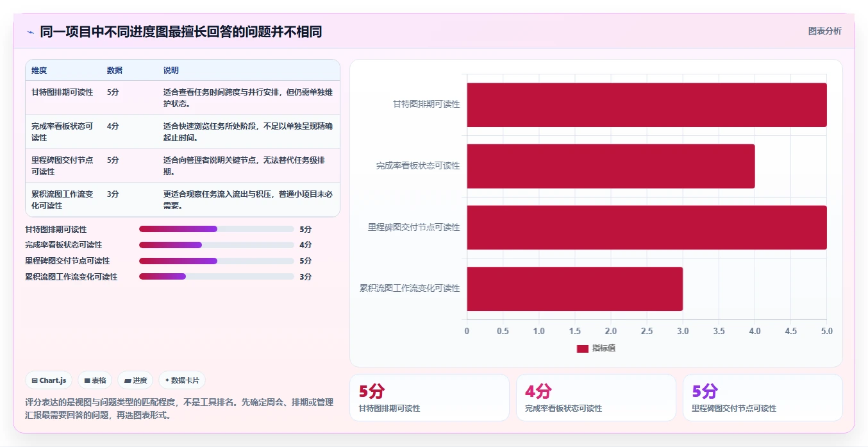Screen dimensions: 868x447
Task: Click the page title 同一项目中不同进度图
Action: coord(181,32)
